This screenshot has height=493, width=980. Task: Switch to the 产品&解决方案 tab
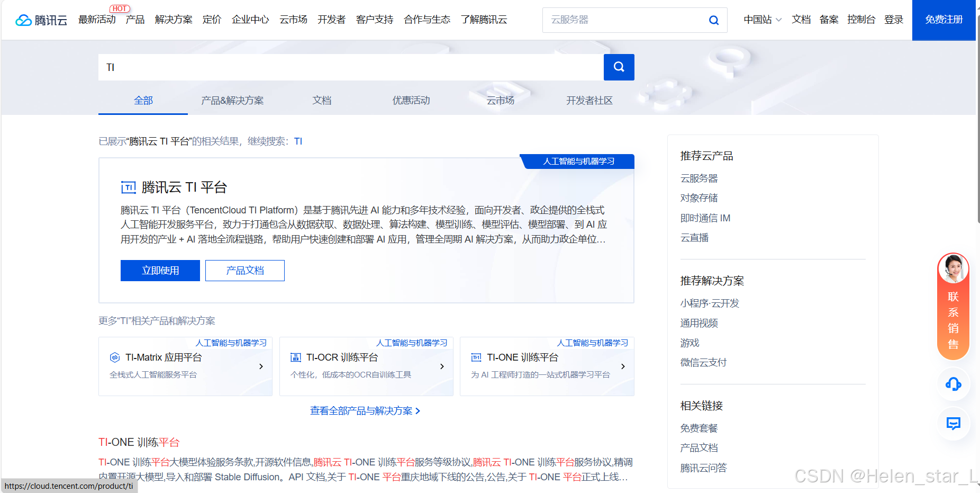coord(232,100)
